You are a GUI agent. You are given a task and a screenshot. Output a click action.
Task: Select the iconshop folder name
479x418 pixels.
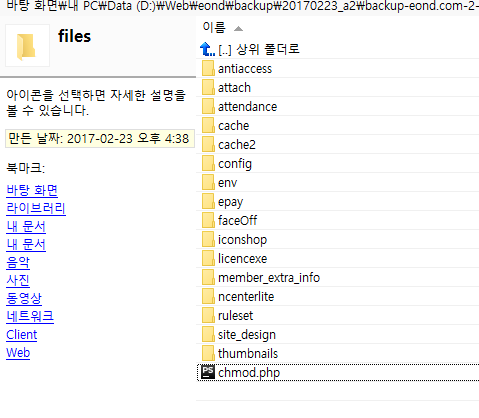click(242, 240)
